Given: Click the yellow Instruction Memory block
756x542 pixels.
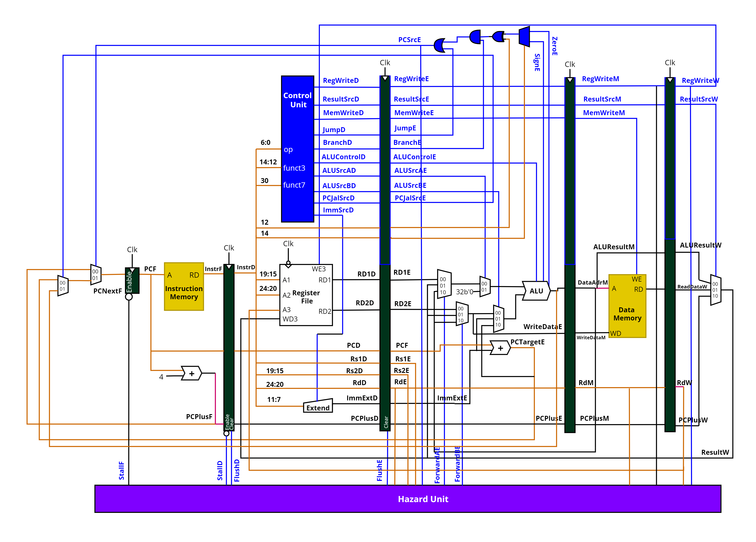Looking at the screenshot, I should (184, 286).
